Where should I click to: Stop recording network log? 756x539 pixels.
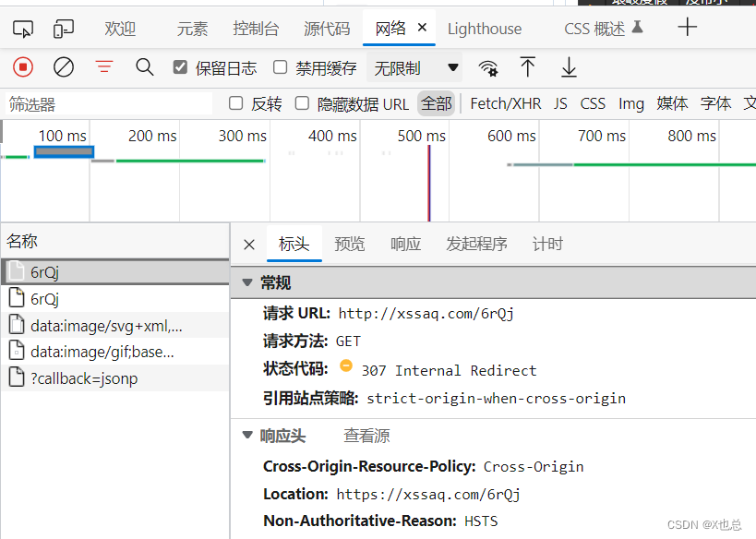[23, 67]
